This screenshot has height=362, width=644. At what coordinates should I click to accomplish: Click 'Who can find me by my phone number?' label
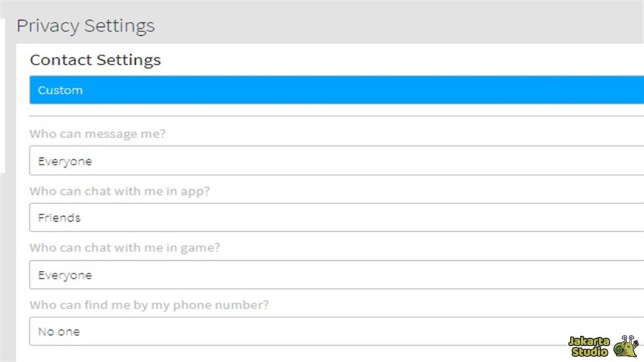pos(149,305)
